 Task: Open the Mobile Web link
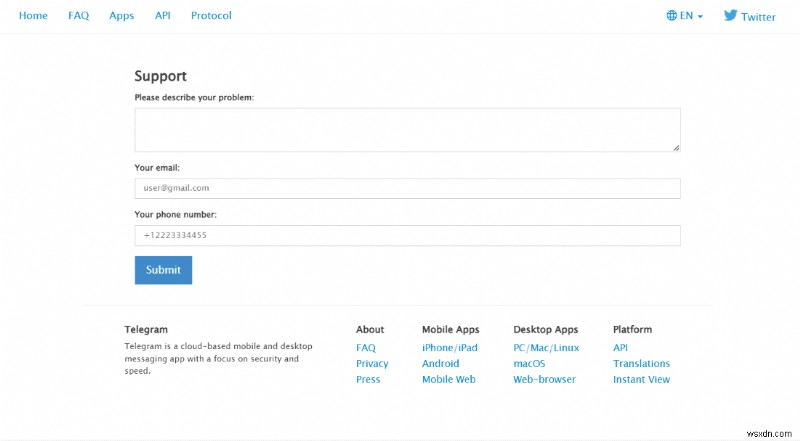click(x=448, y=379)
